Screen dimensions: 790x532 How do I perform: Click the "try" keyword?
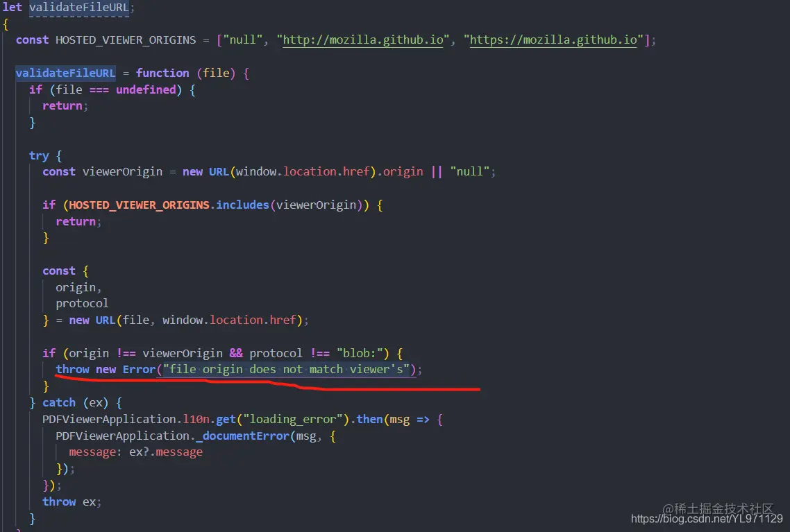[39, 155]
